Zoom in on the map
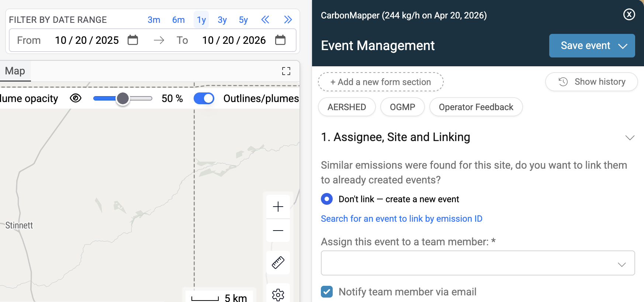Image resolution: width=644 pixels, height=302 pixels. click(x=278, y=207)
